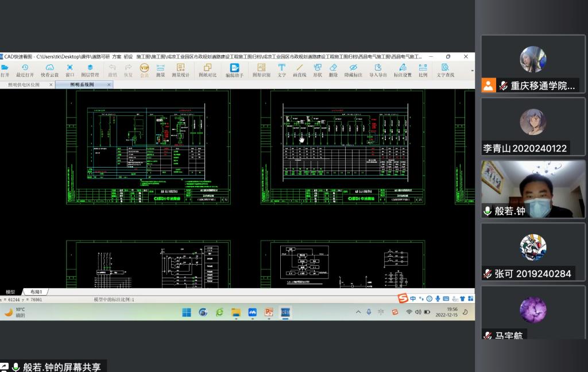Expand hidden system tray icons chevron
Image resolution: width=588 pixels, height=372 pixels.
tap(359, 312)
